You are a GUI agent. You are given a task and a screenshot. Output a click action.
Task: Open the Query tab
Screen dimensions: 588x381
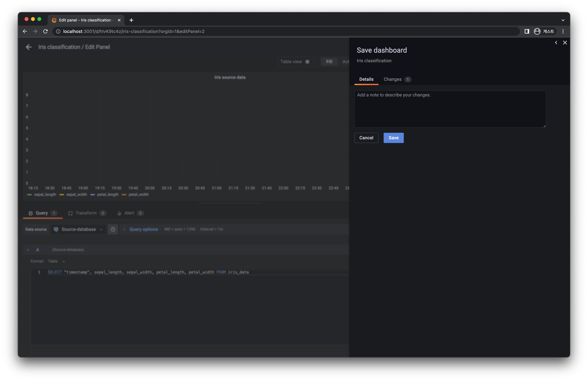point(43,213)
